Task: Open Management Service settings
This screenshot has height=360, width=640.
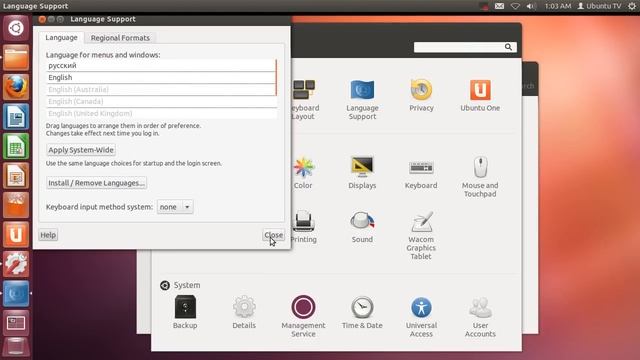Action: 303,316
